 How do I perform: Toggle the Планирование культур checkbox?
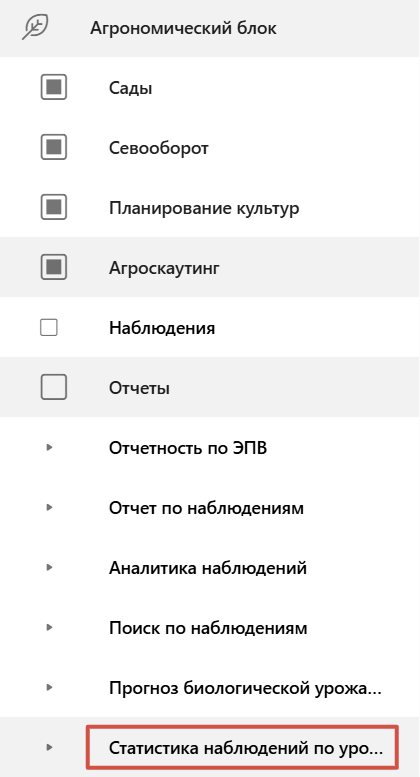coord(53,207)
